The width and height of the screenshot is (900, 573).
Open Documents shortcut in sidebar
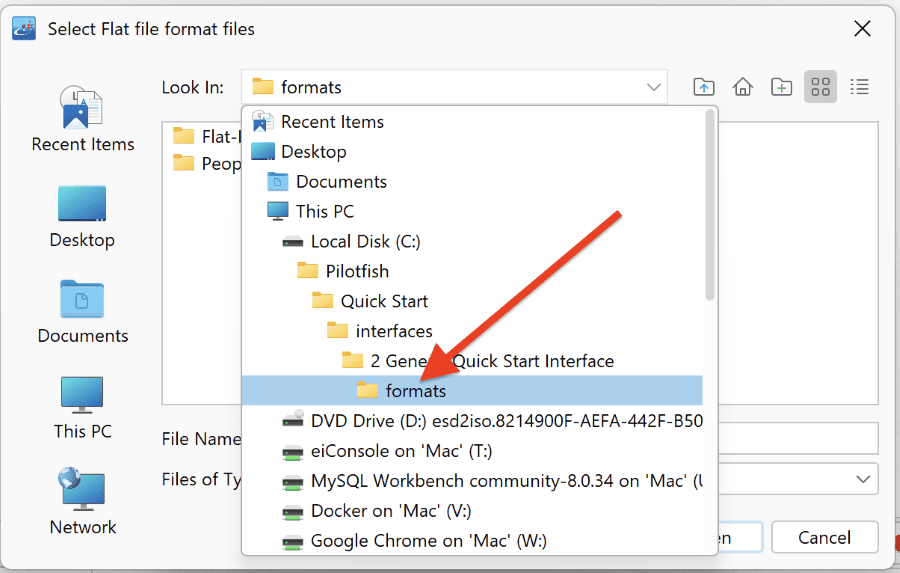pyautogui.click(x=83, y=312)
